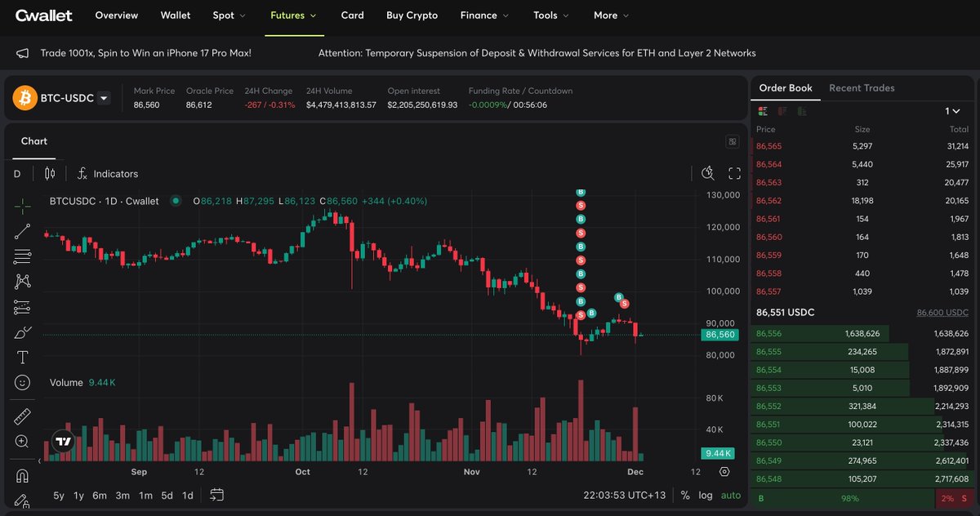Open the Spot dropdown menu
980x516 pixels.
click(x=228, y=15)
